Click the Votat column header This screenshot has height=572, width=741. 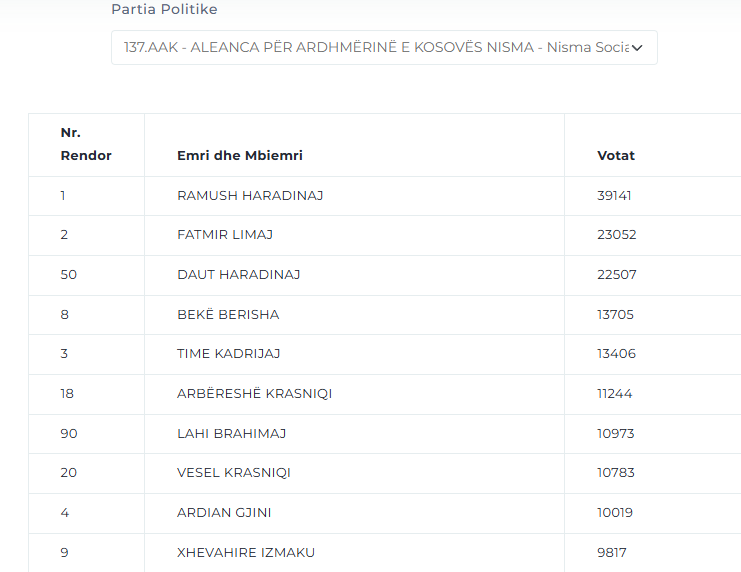616,155
